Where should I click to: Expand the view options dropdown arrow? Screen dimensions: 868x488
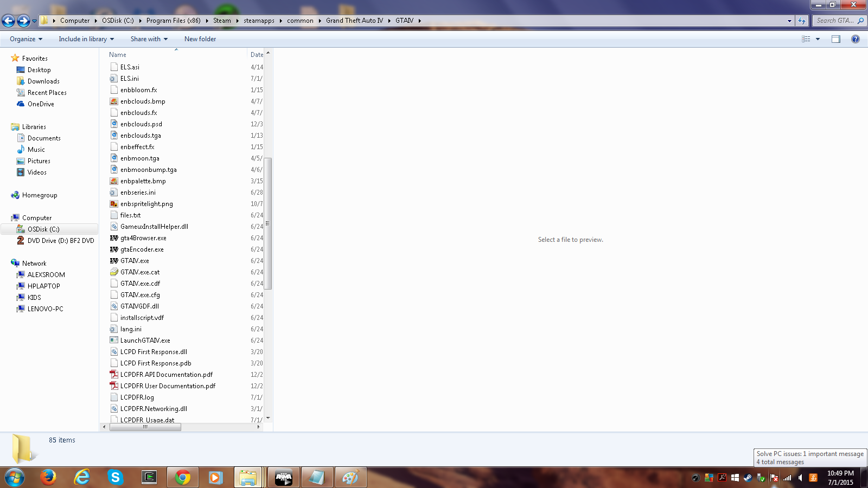pyautogui.click(x=818, y=39)
